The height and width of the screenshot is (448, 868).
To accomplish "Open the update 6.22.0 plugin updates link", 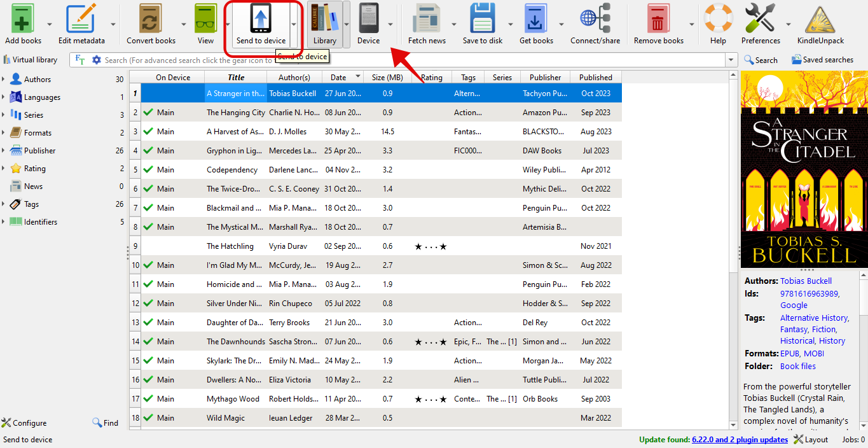I will pos(740,440).
